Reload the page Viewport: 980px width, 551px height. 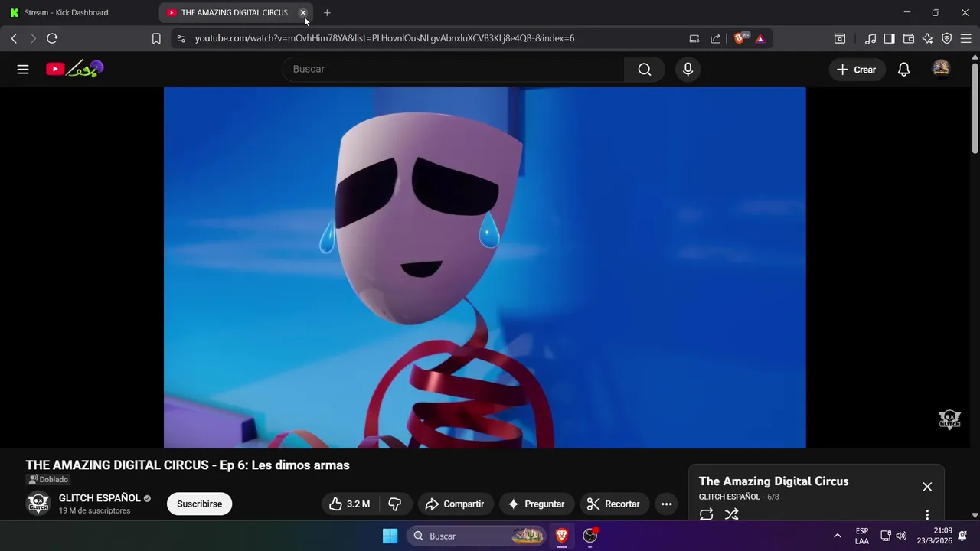(x=52, y=38)
